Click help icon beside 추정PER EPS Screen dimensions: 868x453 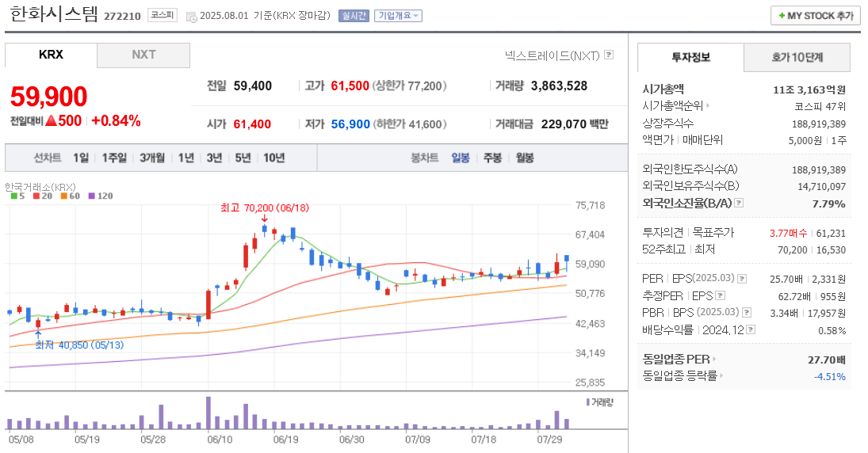721,295
